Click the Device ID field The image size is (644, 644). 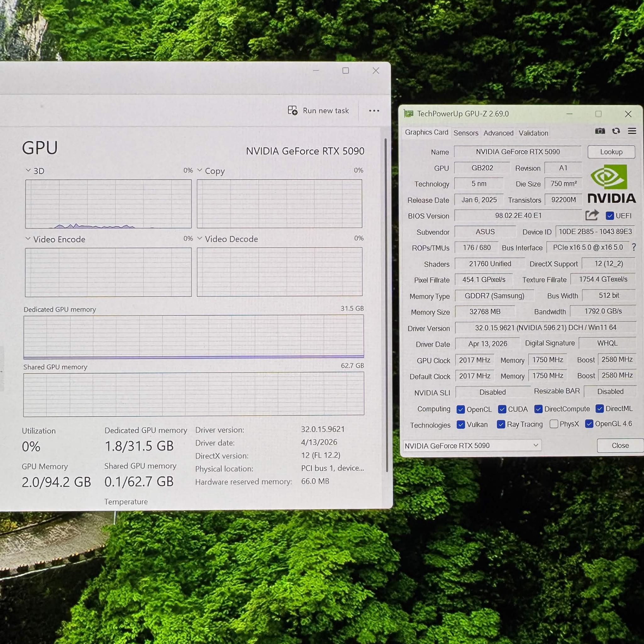595,231
